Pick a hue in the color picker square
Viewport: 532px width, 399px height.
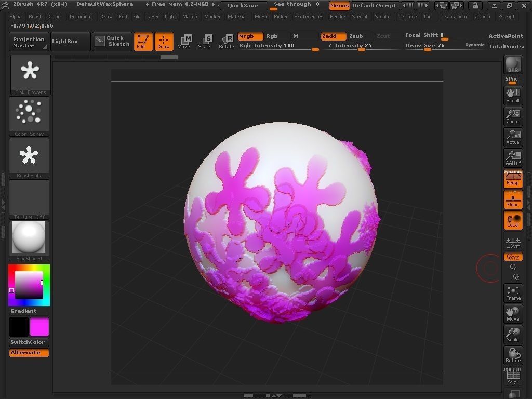point(29,285)
